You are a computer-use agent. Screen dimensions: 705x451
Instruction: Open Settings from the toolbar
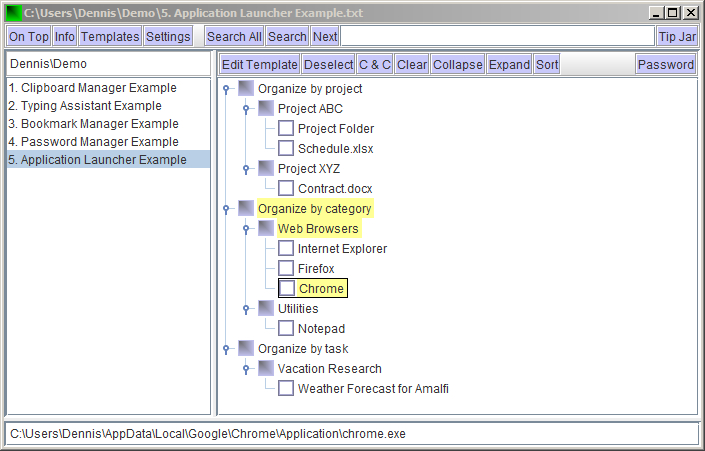pyautogui.click(x=168, y=36)
